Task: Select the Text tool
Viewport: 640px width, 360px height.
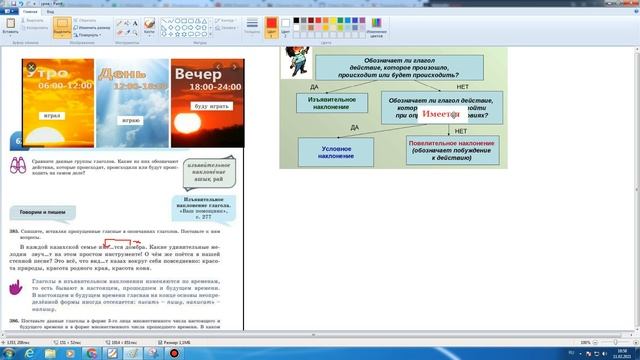Action: click(x=135, y=23)
